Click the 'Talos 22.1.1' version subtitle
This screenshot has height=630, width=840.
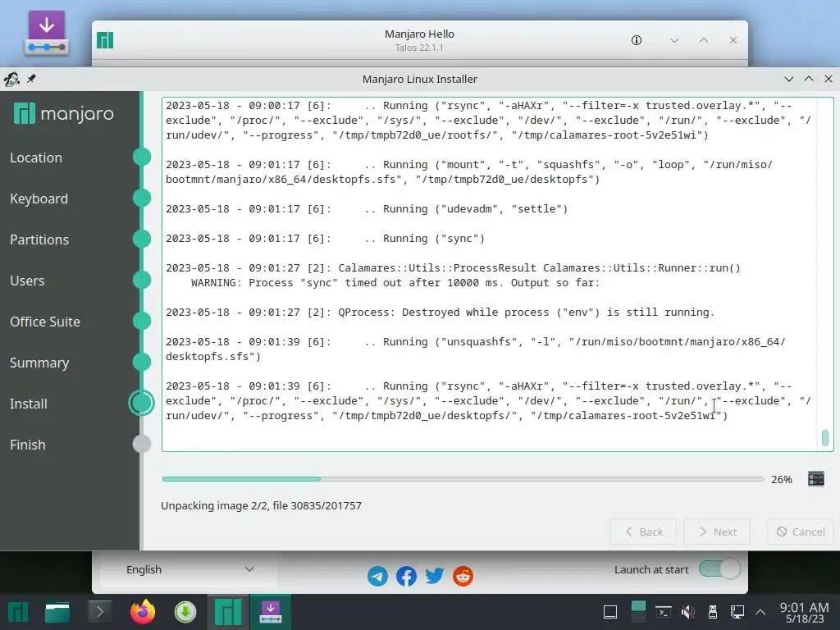pos(419,48)
